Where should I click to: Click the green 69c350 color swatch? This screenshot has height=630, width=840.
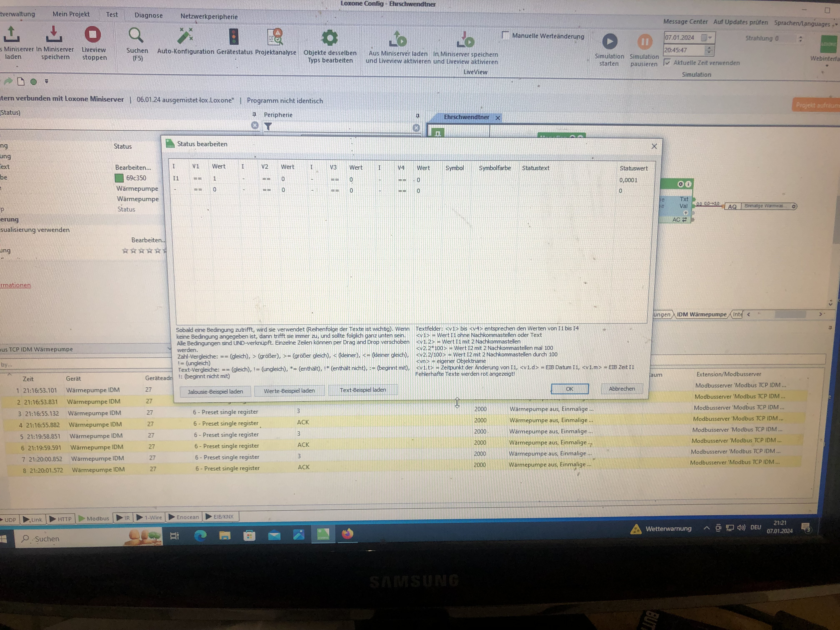coord(119,178)
